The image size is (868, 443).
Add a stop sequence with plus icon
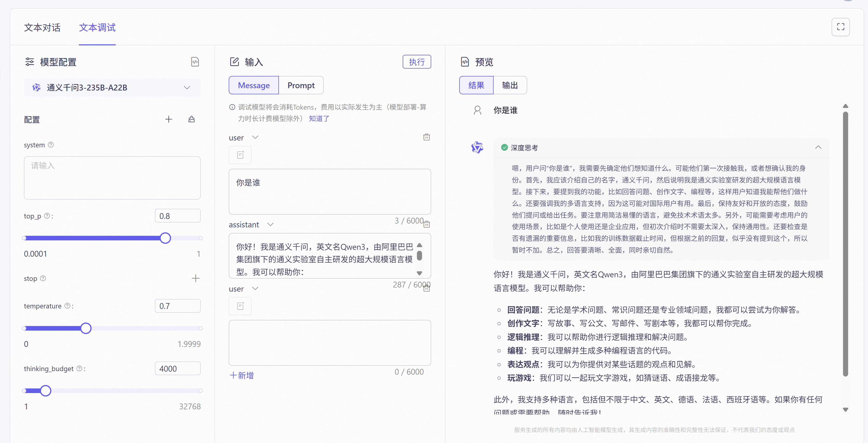pos(195,279)
